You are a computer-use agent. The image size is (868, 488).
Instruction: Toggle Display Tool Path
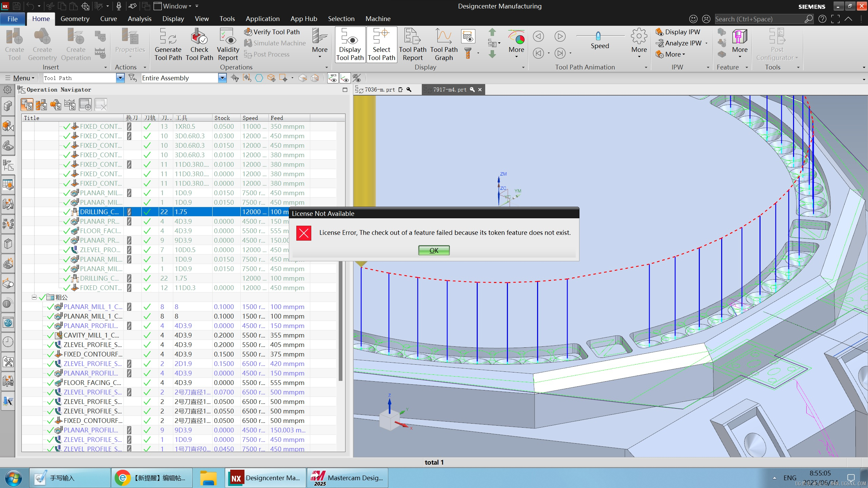[350, 45]
